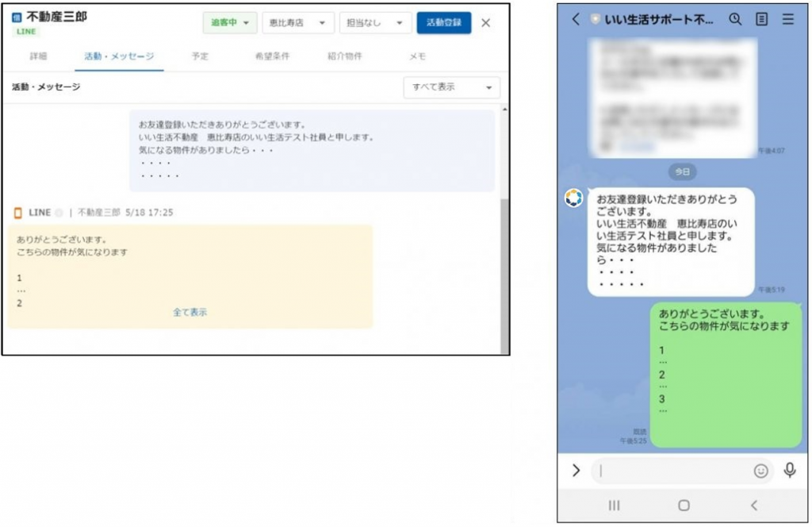Click the 不動産三郎 5/18 17:25 label
Image resolution: width=812 pixels, height=527 pixels.
click(x=125, y=213)
